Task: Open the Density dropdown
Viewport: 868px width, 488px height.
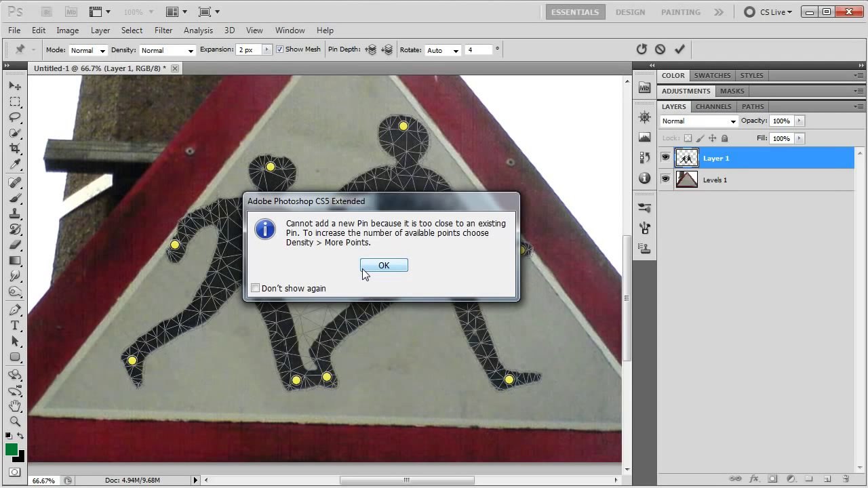Action: (167, 50)
